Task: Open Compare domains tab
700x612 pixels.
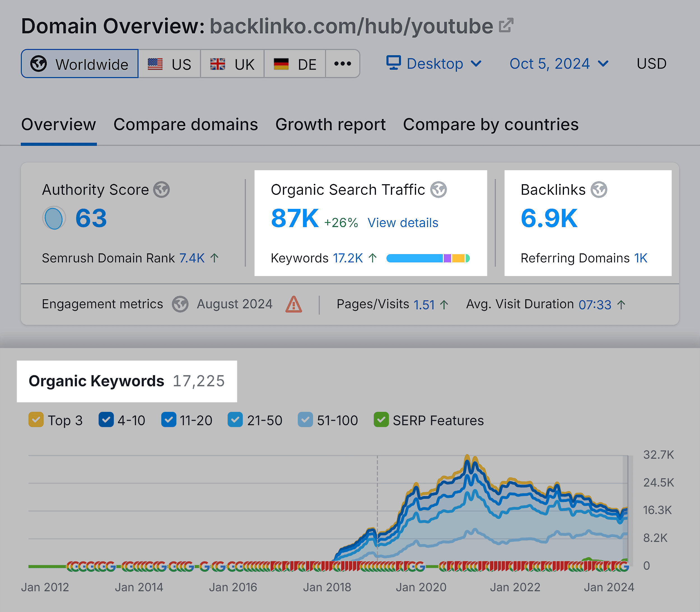Action: click(x=186, y=124)
